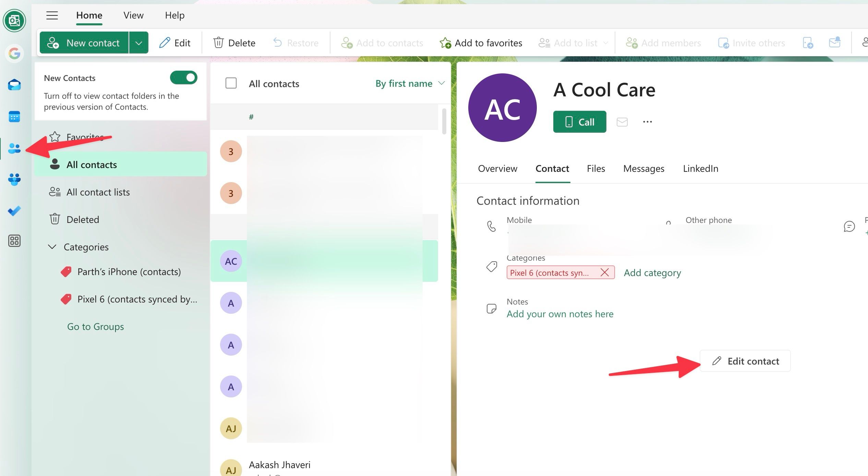Screen dimensions: 868x476
Task: Click the document with arrow toolbar icon
Action: pyautogui.click(x=808, y=43)
